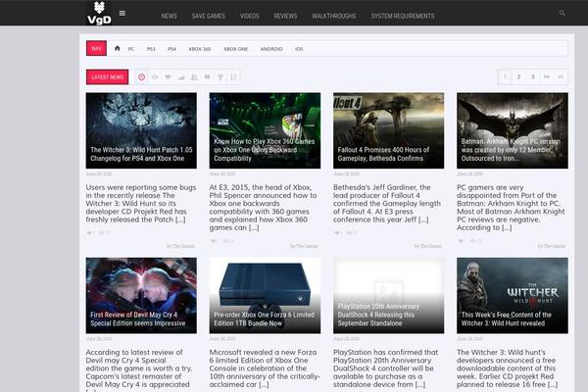Open the WALKTHROUGHS menu item
This screenshot has width=588, height=392.
(x=334, y=16)
